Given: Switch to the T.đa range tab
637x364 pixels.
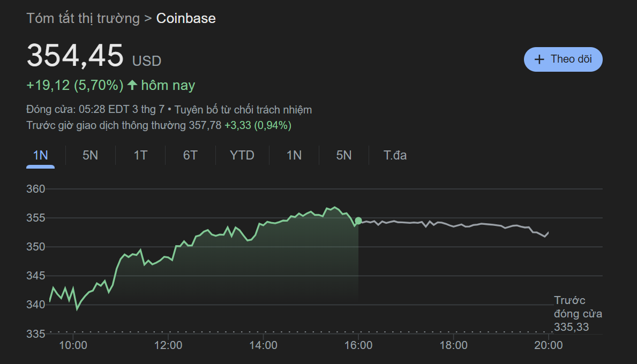Looking at the screenshot, I should (395, 155).
